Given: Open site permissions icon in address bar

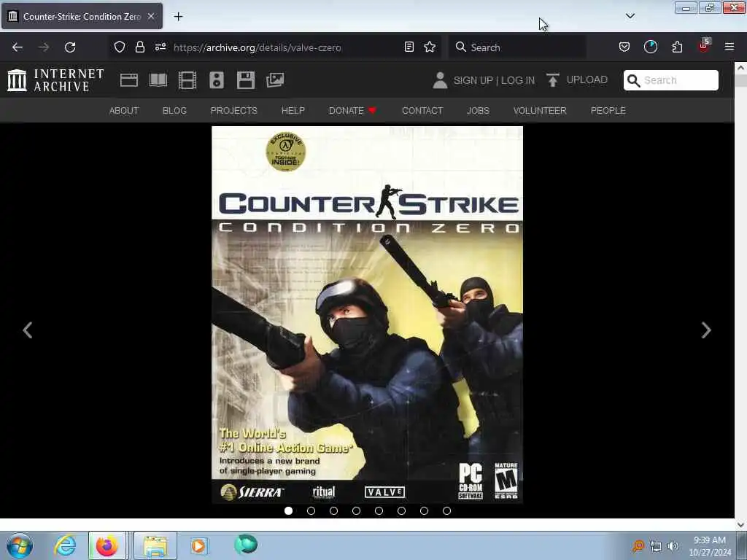Looking at the screenshot, I should coord(160,47).
